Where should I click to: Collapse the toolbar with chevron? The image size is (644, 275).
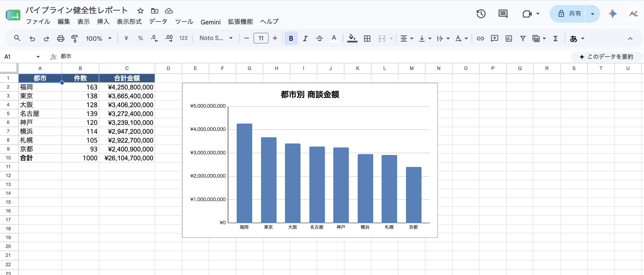click(x=630, y=39)
